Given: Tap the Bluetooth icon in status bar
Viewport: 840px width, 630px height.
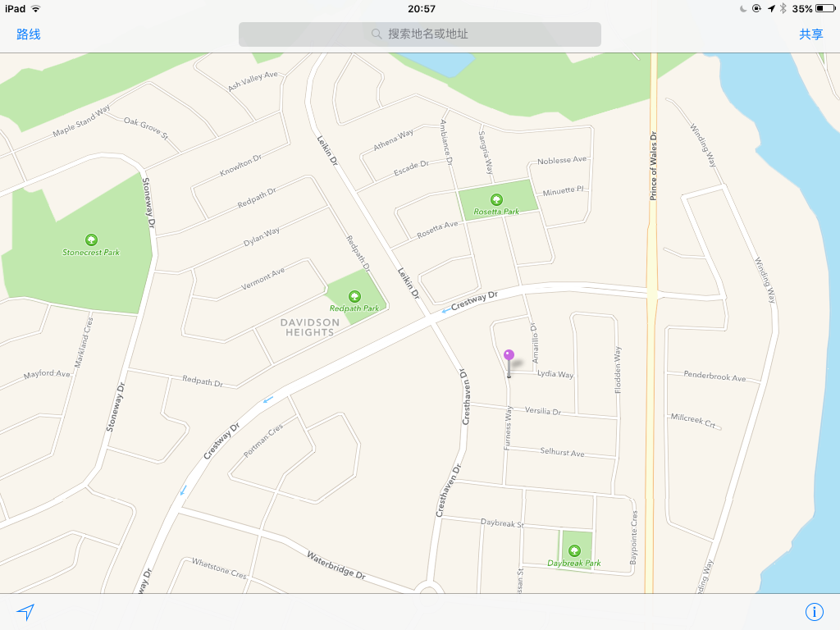Looking at the screenshot, I should click(783, 8).
